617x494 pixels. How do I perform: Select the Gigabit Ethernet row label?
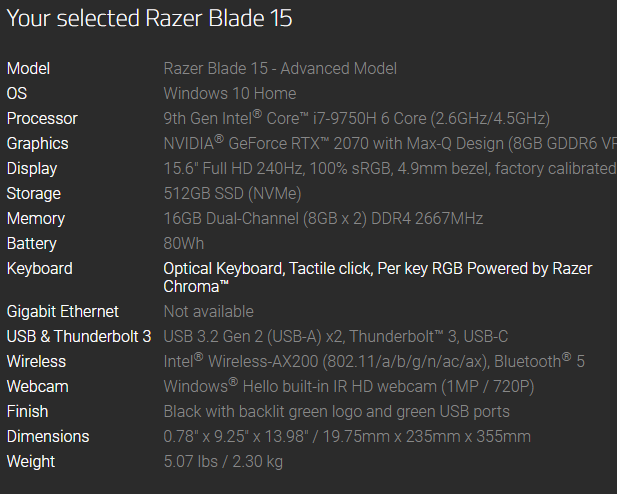(63, 312)
